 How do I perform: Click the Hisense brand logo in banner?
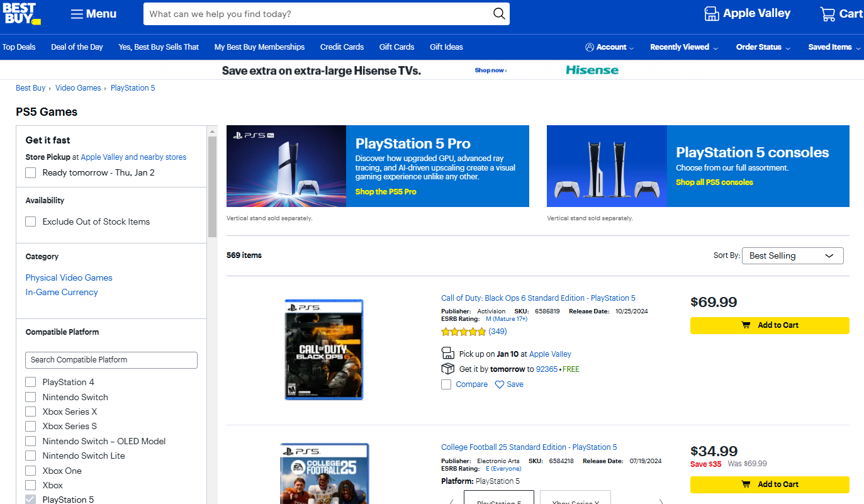pos(592,70)
